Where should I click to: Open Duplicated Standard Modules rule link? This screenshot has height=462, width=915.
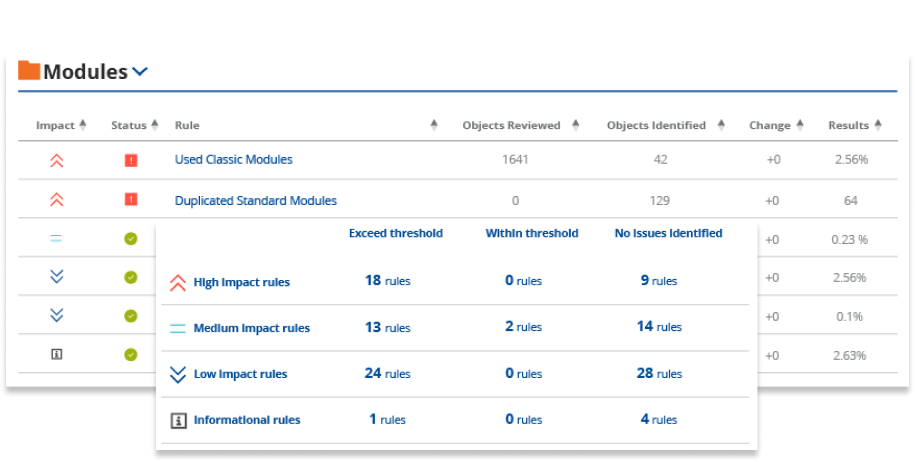tap(255, 201)
